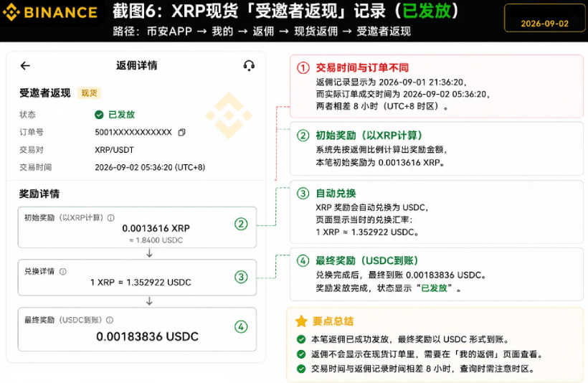Click the 订单号 field label
The image size is (588, 383).
click(32, 132)
